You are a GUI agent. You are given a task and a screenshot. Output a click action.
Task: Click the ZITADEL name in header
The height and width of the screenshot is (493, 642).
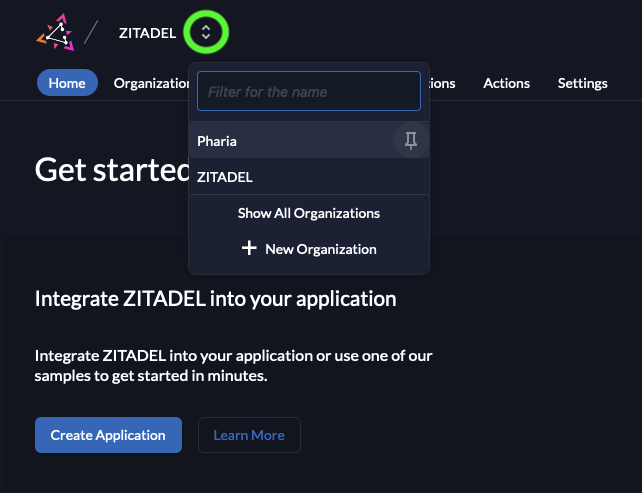click(x=147, y=33)
